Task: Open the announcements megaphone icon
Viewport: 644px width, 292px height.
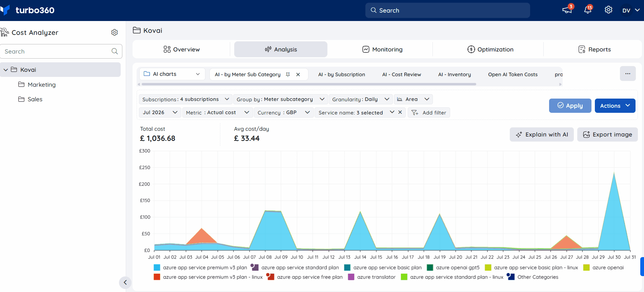Action: (x=567, y=10)
